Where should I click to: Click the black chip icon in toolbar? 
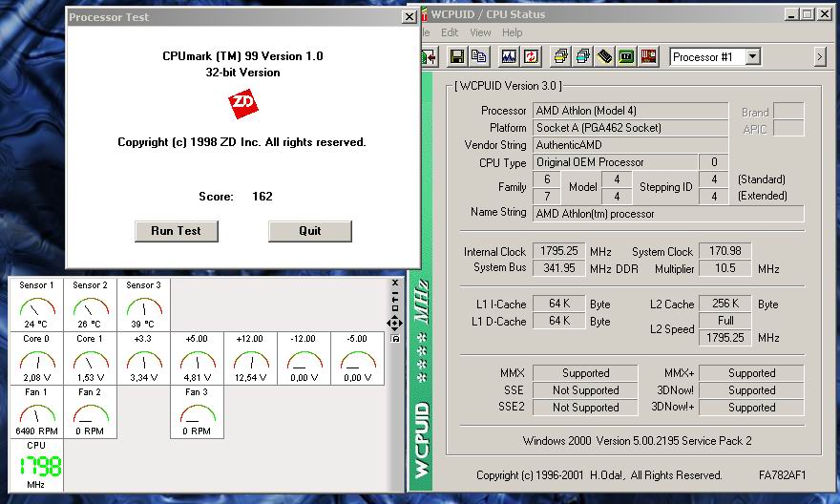click(605, 56)
